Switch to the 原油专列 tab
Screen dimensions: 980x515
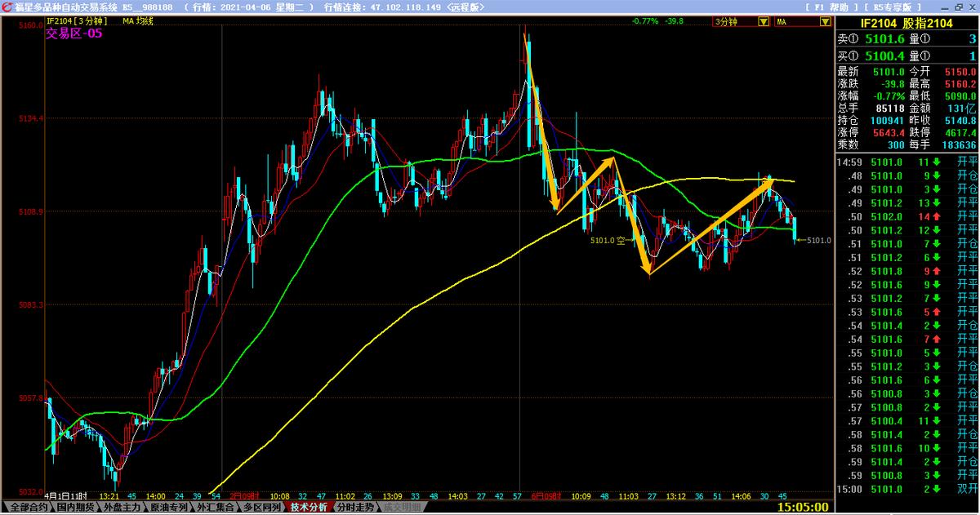point(169,507)
